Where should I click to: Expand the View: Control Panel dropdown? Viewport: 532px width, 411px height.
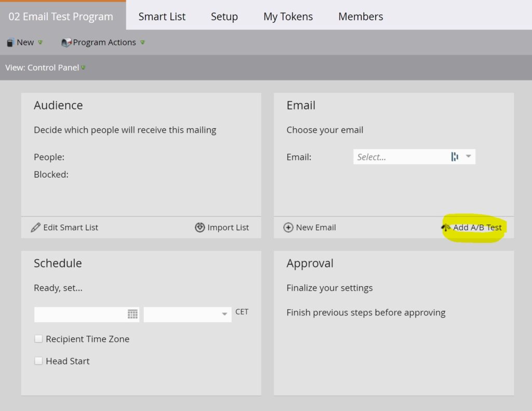pyautogui.click(x=83, y=68)
